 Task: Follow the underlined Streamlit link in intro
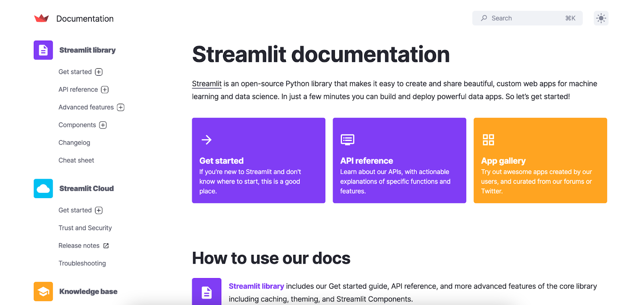pos(207,84)
